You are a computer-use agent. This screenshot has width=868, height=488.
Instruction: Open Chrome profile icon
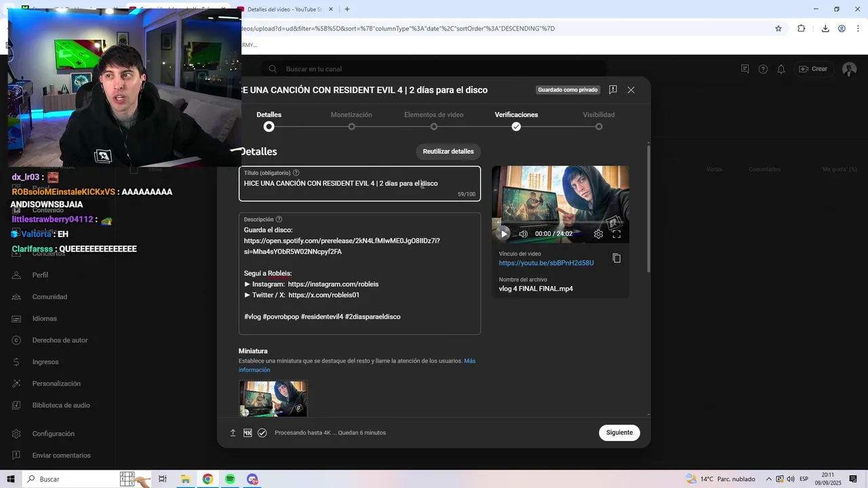point(842,28)
